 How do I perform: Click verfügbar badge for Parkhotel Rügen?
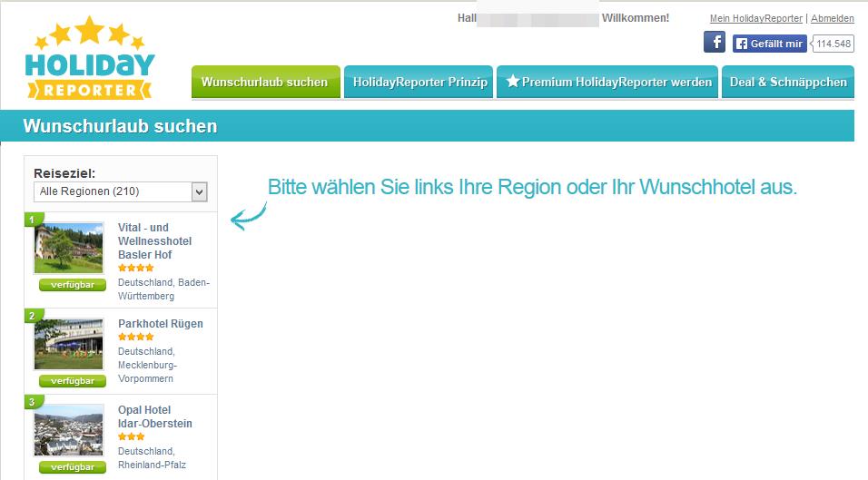[x=73, y=381]
